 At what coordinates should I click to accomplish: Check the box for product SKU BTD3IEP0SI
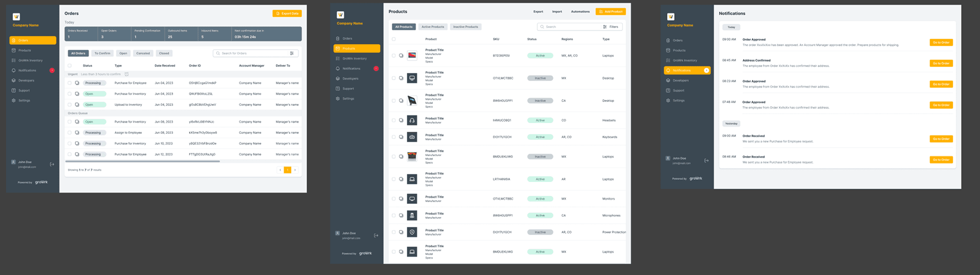[394, 56]
